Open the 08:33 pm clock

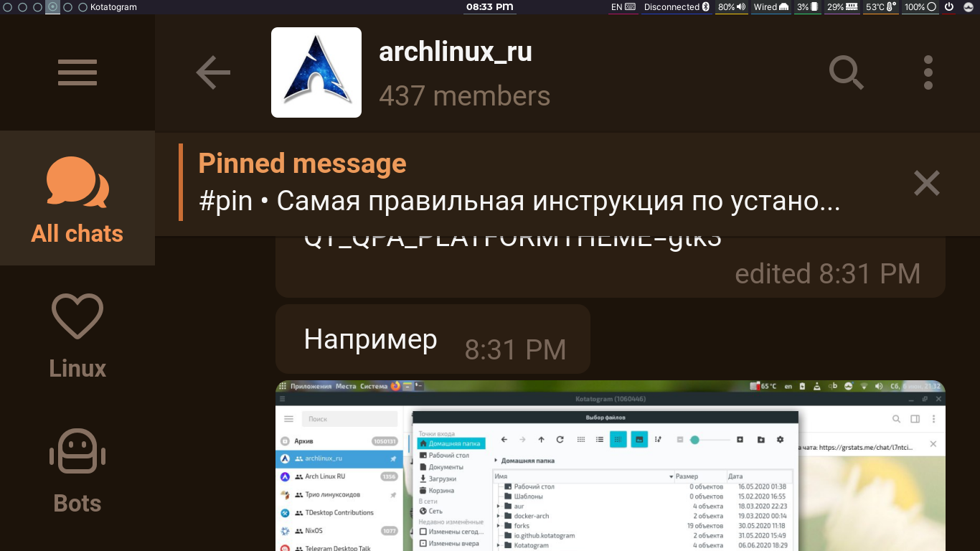click(490, 7)
